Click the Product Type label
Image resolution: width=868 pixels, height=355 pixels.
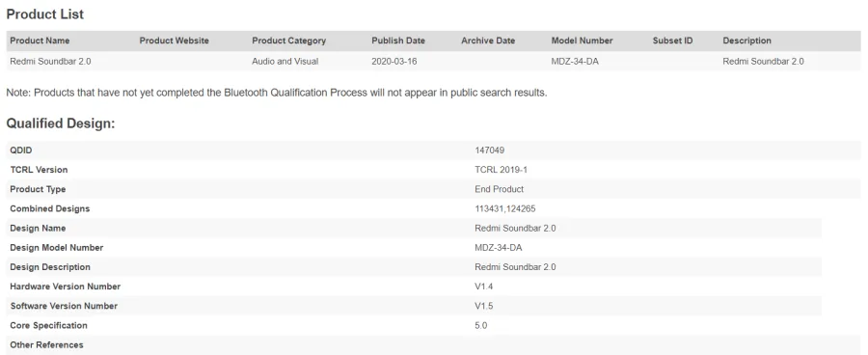[38, 189]
